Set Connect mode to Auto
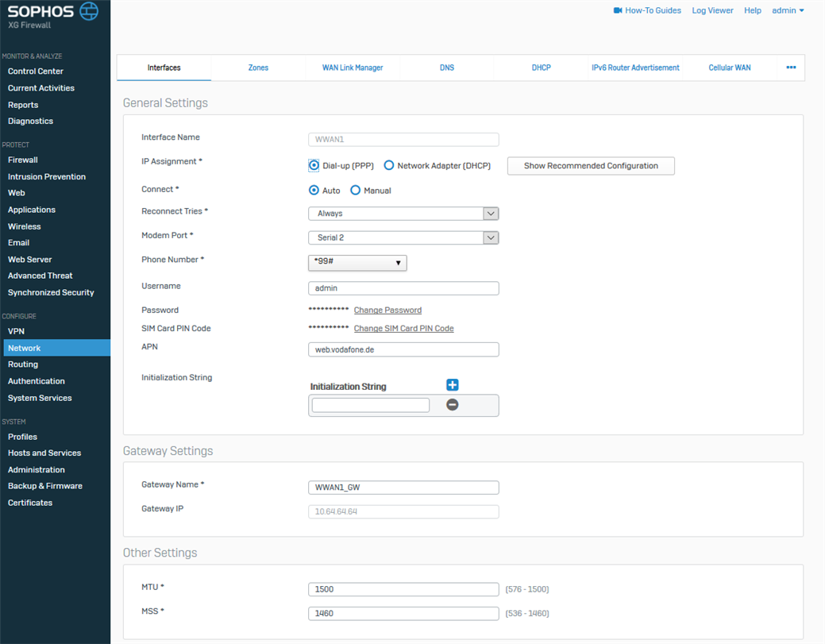The width and height of the screenshot is (825, 644). click(314, 191)
